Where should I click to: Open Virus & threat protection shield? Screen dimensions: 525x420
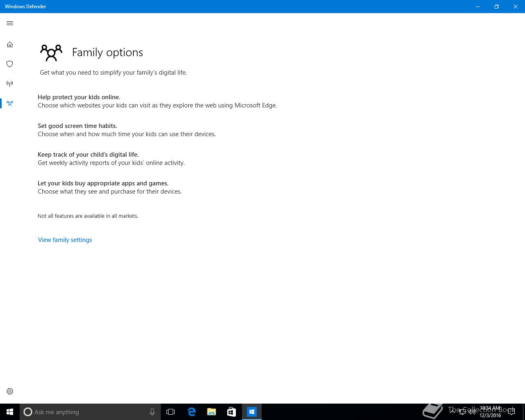pyautogui.click(x=10, y=64)
